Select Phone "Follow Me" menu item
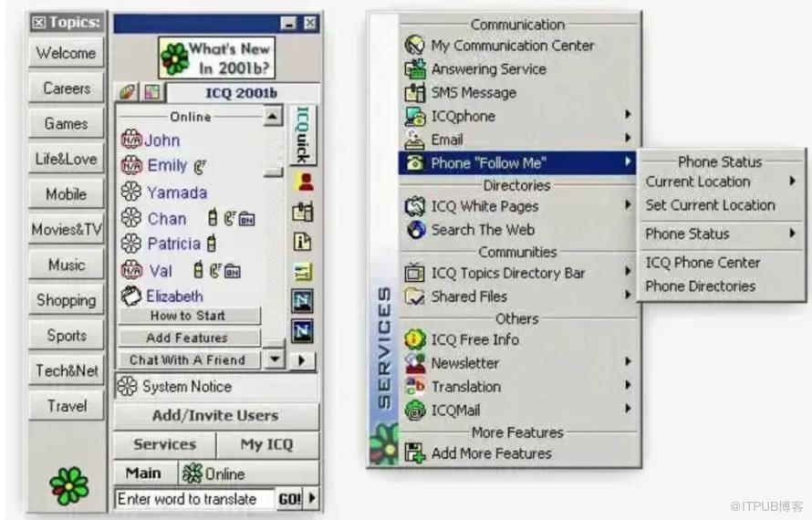This screenshot has width=812, height=520. (x=516, y=162)
